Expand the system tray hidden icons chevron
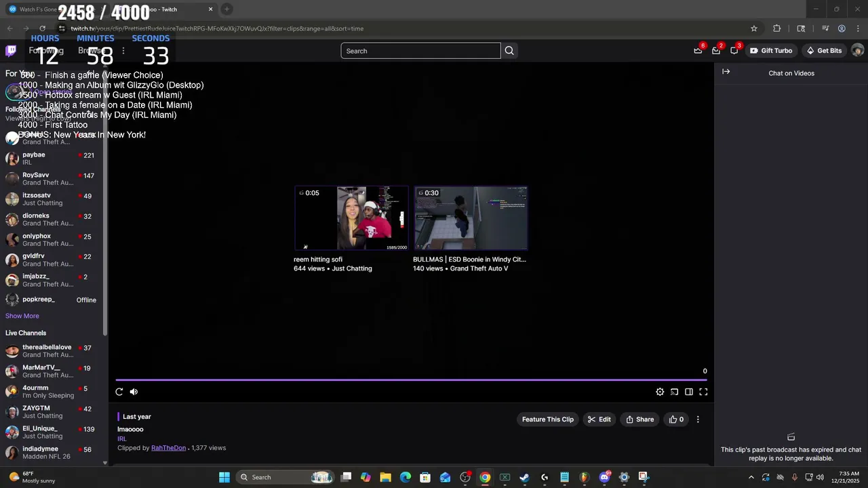The height and width of the screenshot is (488, 868). (x=751, y=477)
